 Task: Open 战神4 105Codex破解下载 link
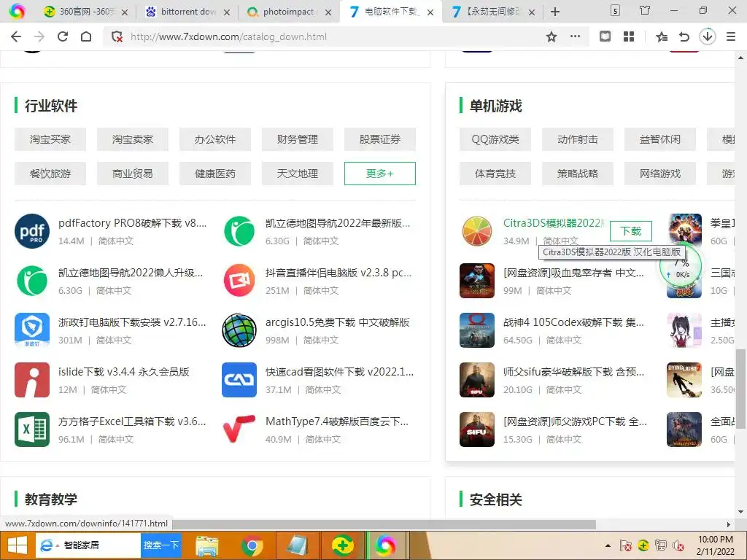coord(573,322)
